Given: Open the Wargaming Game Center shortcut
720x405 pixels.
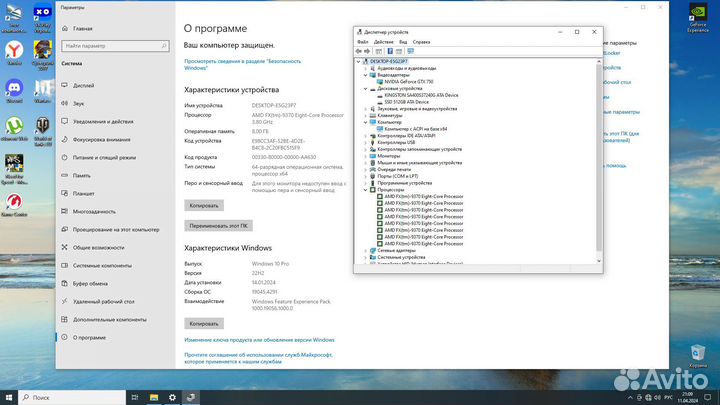Looking at the screenshot, I should [x=14, y=204].
